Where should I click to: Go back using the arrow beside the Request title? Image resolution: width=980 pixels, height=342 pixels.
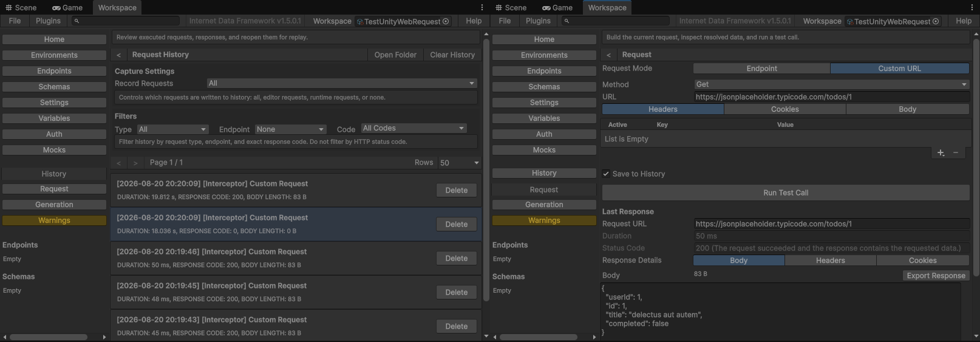tap(608, 55)
